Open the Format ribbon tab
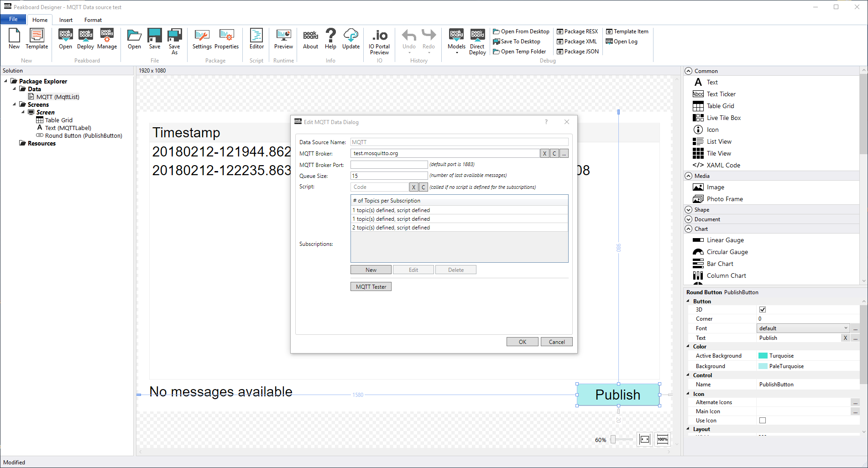The image size is (868, 468). 93,20
